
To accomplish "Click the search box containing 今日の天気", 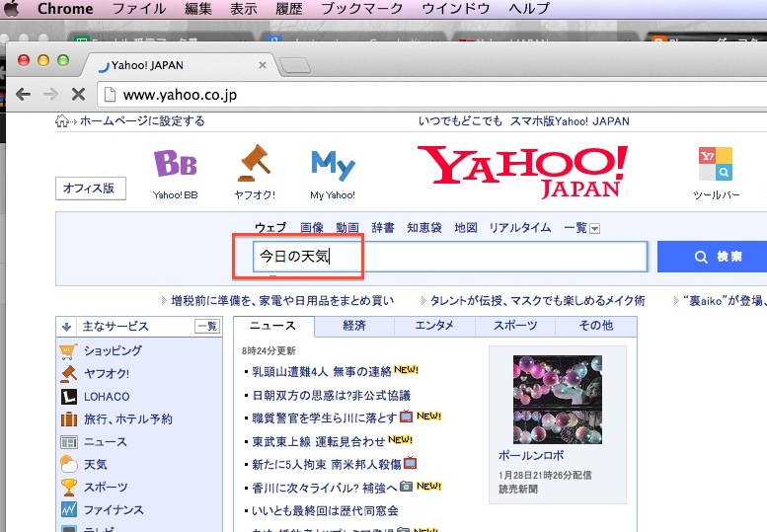I will 450,257.
